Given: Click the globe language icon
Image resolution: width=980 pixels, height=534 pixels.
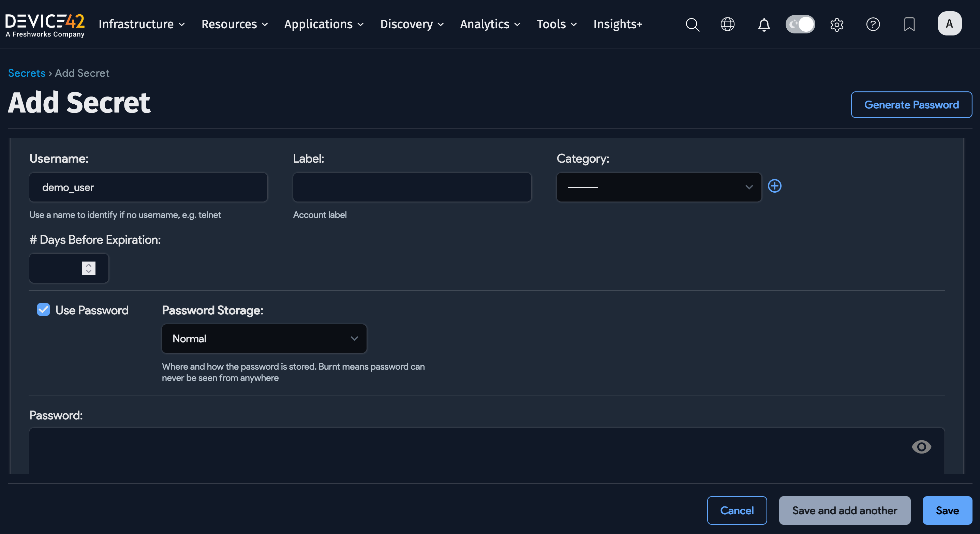Looking at the screenshot, I should (727, 24).
